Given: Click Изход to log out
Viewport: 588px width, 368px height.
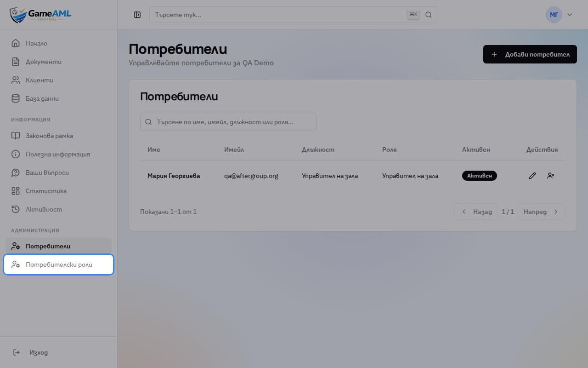Looking at the screenshot, I should click(x=58, y=352).
